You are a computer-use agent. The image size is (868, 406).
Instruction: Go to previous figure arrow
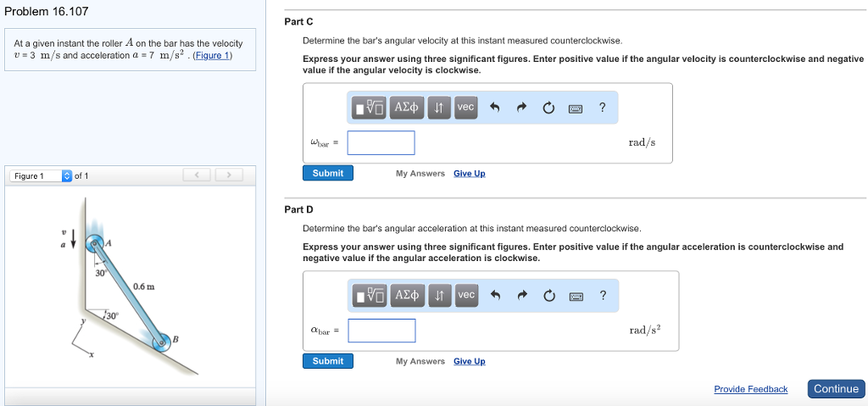[197, 175]
